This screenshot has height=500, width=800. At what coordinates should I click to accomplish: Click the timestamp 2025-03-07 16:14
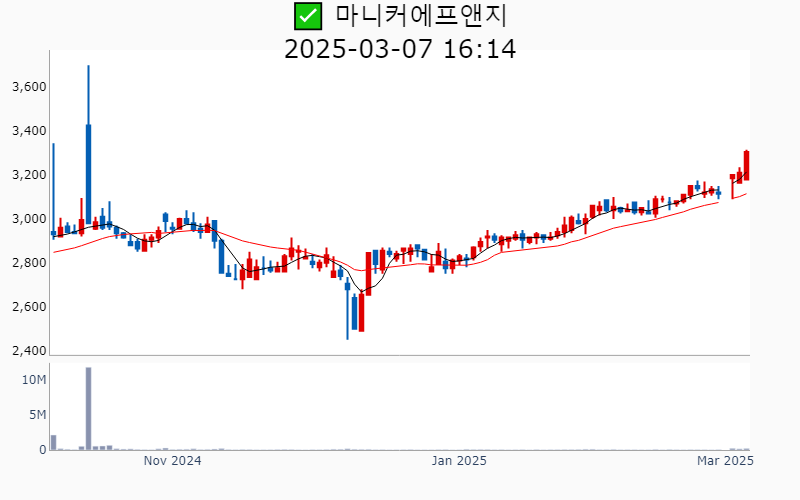pyautogui.click(x=400, y=49)
